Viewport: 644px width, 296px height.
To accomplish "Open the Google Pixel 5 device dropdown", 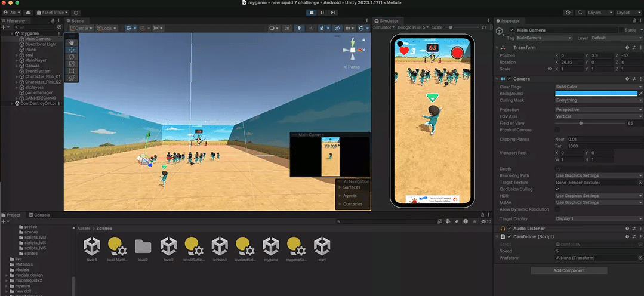I will (413, 27).
